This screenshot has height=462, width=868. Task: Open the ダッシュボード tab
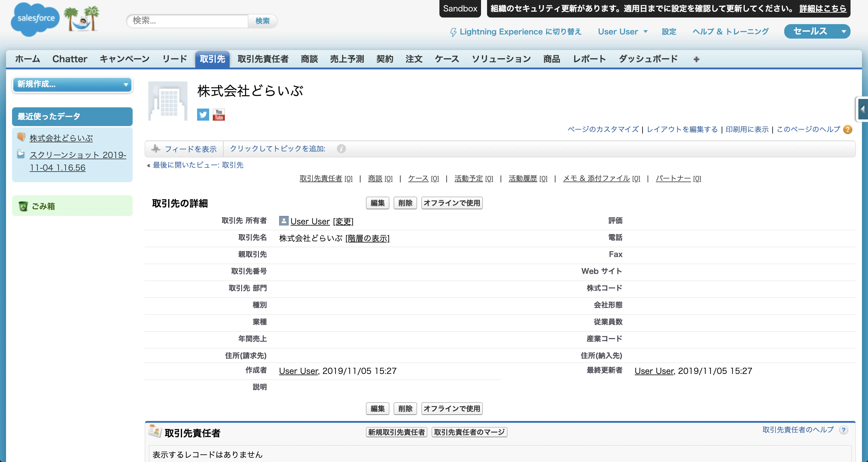(648, 59)
